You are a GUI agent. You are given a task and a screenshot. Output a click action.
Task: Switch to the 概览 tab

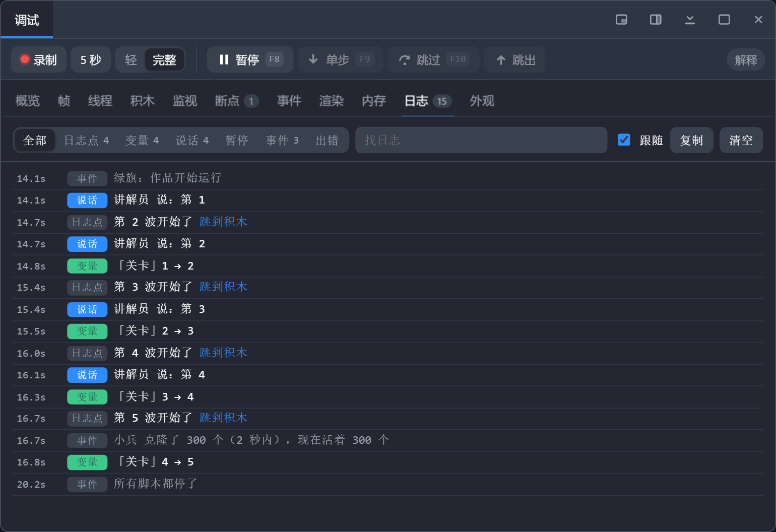28,101
